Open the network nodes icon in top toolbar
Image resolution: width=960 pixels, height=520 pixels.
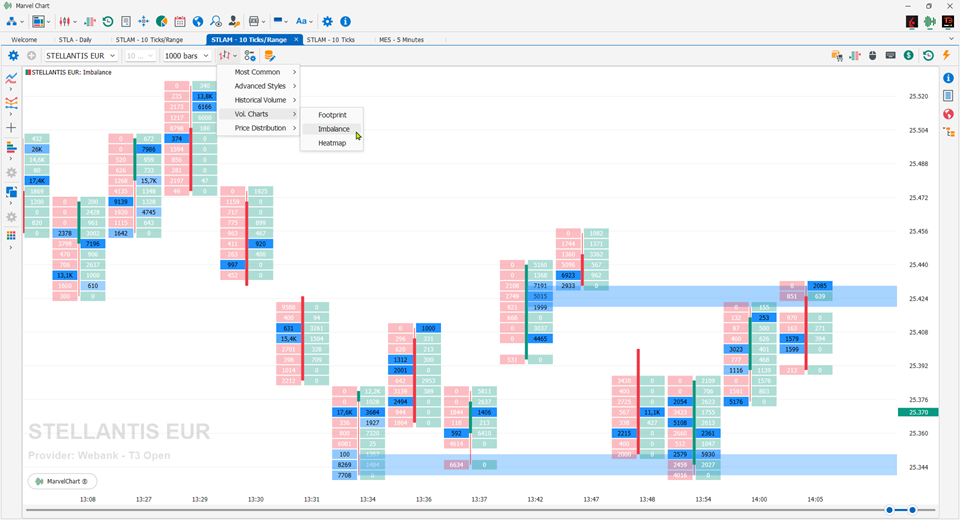tap(12, 21)
